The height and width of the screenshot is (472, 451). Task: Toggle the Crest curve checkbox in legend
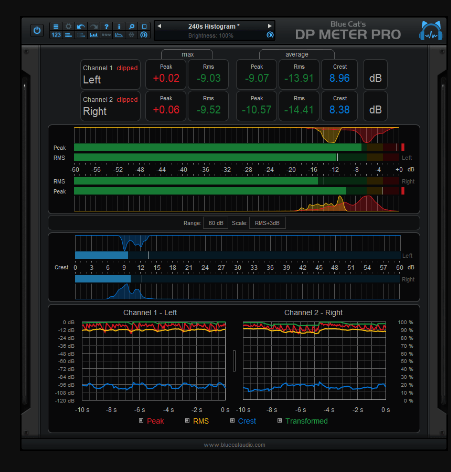[x=232, y=421]
